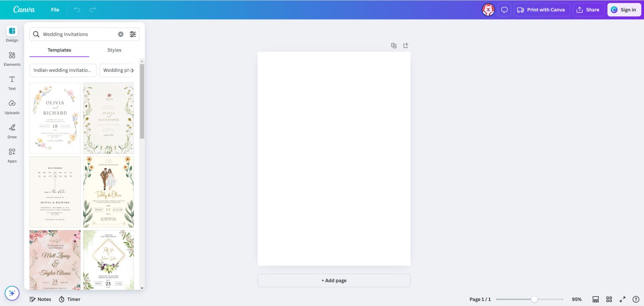Switch to the Styles tab
Screen dimensions: 644x306
click(114, 50)
